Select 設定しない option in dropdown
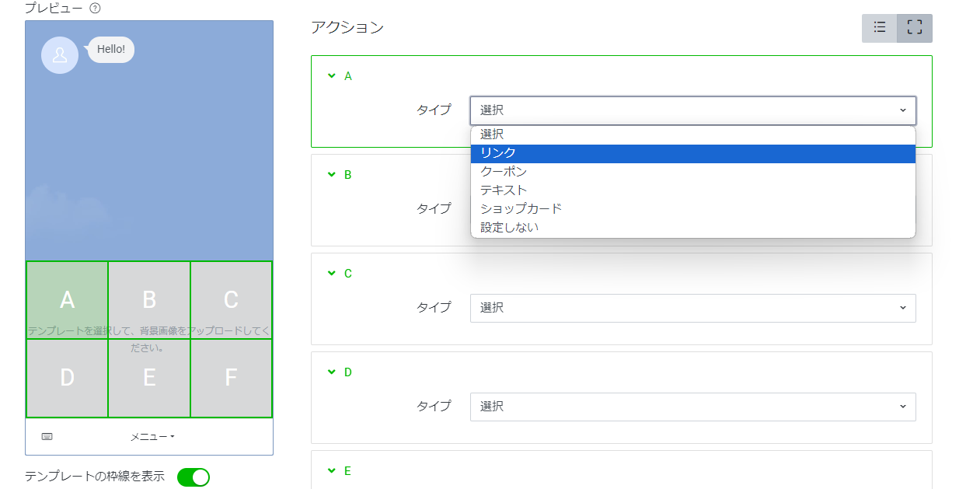Viewport: 980px width, 489px height. pos(692,228)
